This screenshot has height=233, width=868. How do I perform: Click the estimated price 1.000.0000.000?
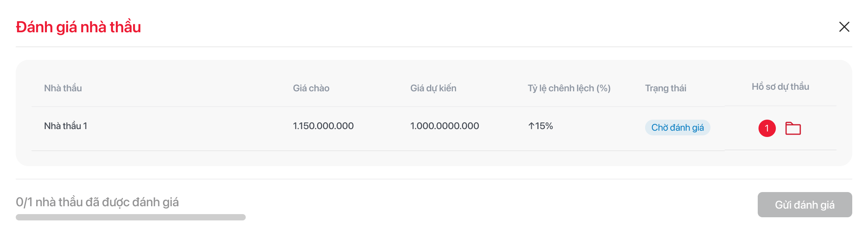[445, 126]
